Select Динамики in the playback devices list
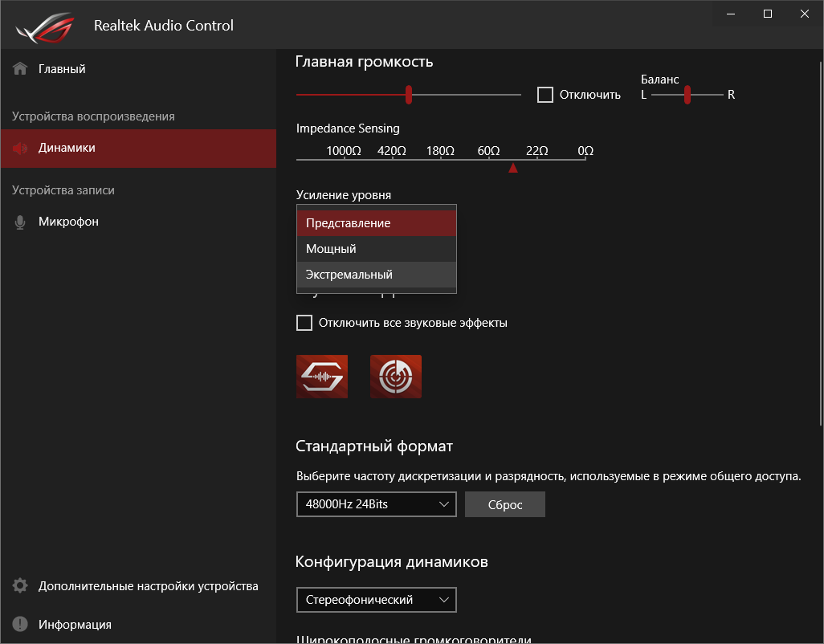 (x=68, y=149)
